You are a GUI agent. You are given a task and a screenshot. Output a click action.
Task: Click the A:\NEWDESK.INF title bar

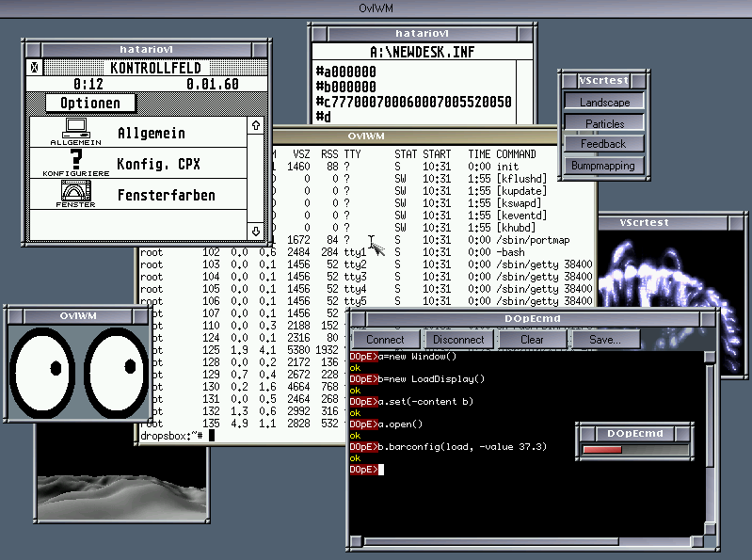point(422,53)
